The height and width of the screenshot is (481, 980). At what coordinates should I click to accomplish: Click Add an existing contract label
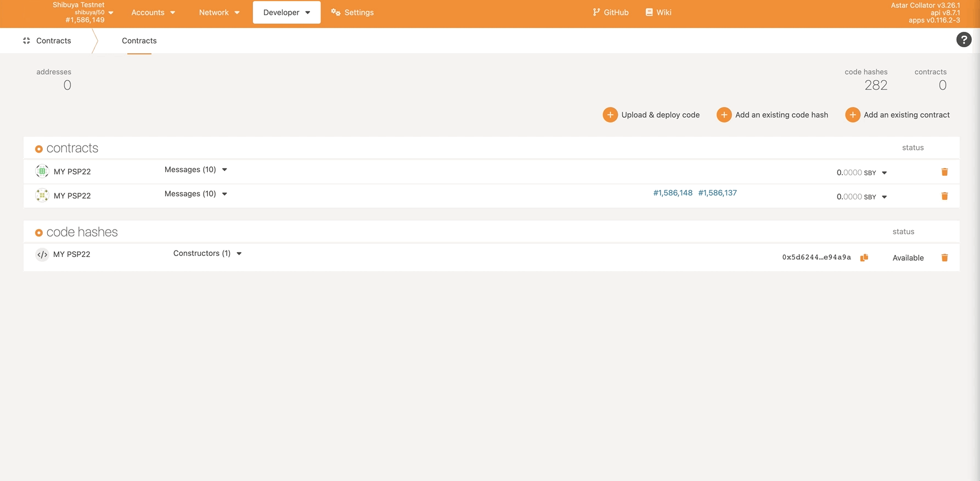[906, 115]
